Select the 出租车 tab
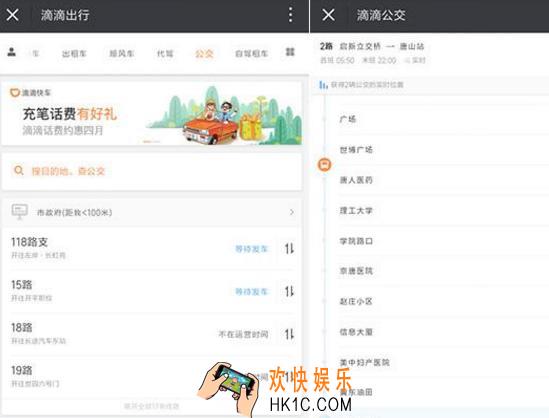549x418 pixels. click(x=74, y=54)
